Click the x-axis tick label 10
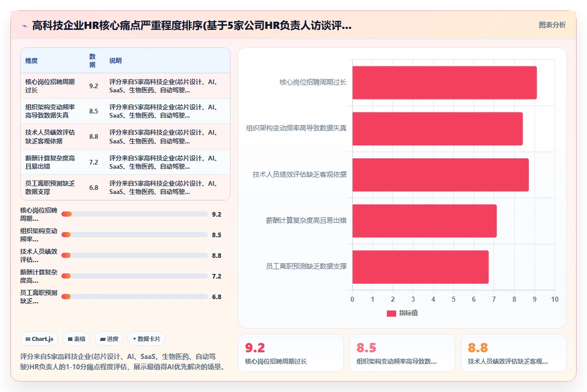Screen dimensions: 587x392 pos(555,299)
